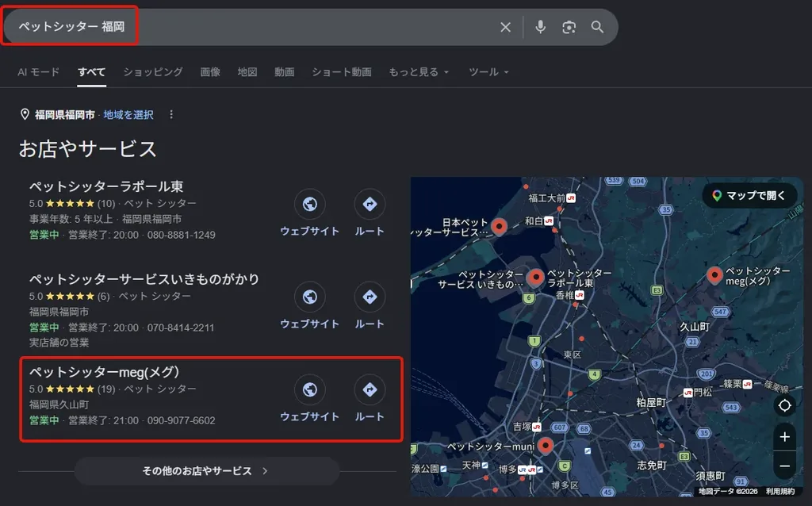Click the その他のお店やサービス button

point(207,471)
